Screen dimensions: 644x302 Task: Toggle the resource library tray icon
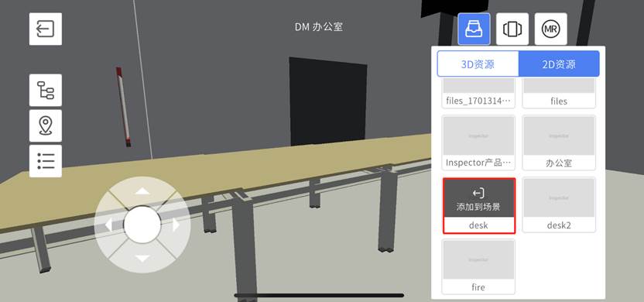pyautogui.click(x=474, y=29)
